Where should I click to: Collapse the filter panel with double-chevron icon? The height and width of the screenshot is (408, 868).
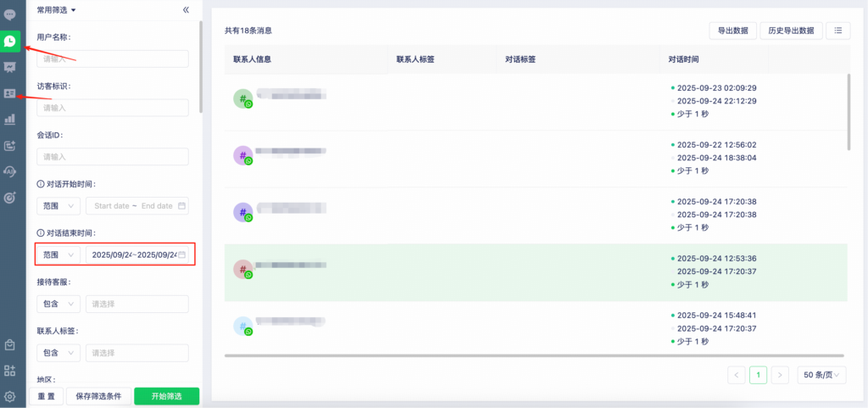point(186,10)
